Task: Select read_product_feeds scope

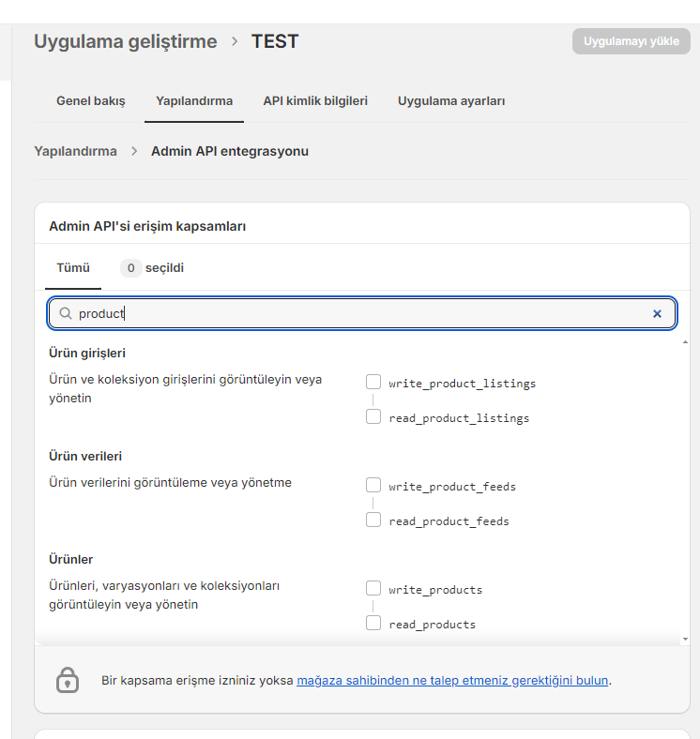Action: (x=373, y=520)
